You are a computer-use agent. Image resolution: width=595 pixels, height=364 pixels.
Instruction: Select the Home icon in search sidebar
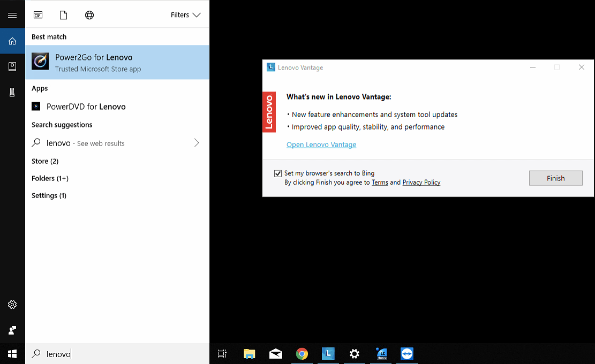pyautogui.click(x=12, y=40)
